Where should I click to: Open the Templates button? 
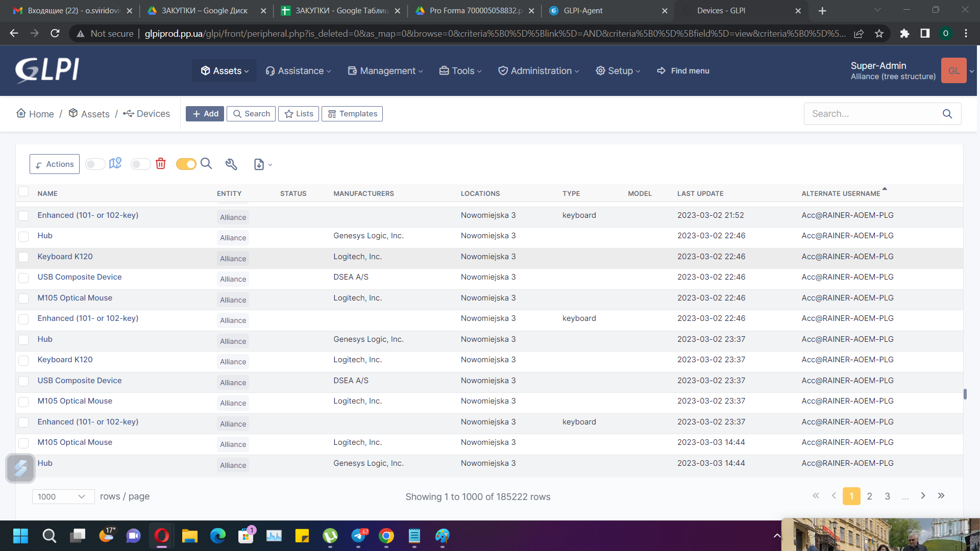tap(352, 114)
